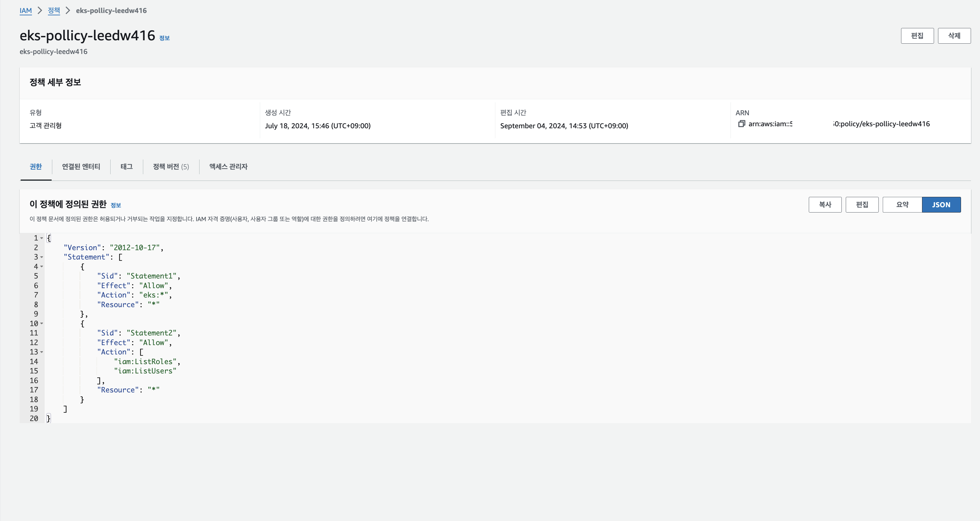Click the "Version": "2012-10-17" line
Viewport: 980px width, 521px height.
[113, 248]
